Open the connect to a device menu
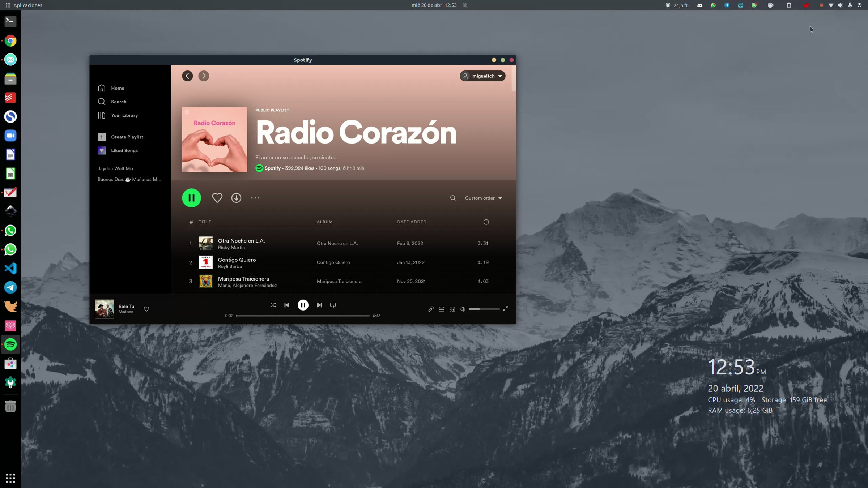 [x=452, y=309]
